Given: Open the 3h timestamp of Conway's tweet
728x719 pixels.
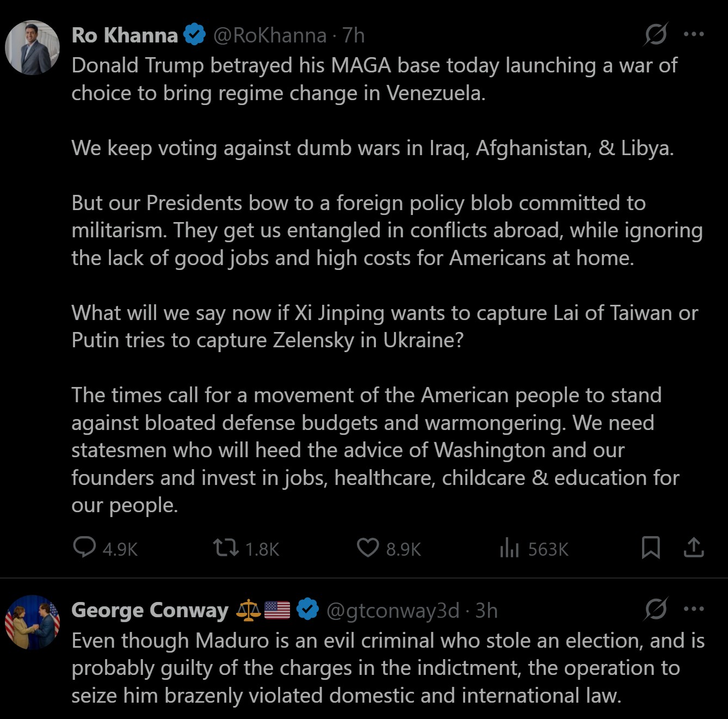Looking at the screenshot, I should pyautogui.click(x=486, y=611).
